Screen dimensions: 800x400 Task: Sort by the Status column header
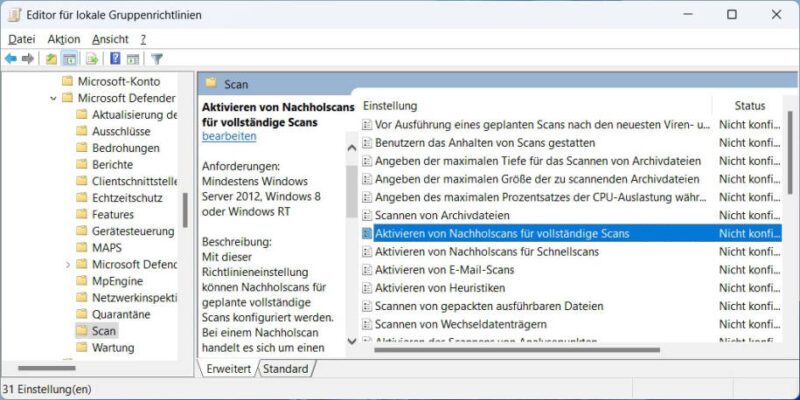pyautogui.click(x=749, y=105)
